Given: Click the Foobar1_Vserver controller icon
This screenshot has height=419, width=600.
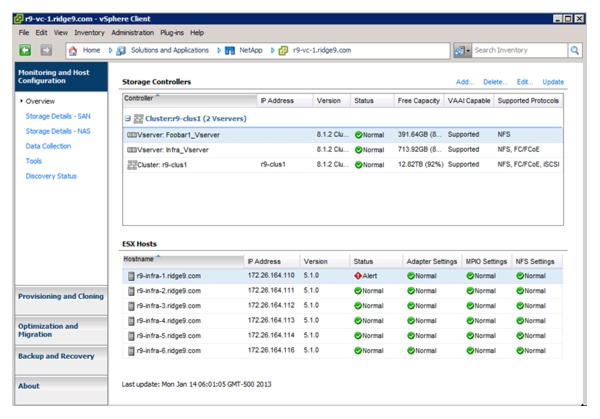Looking at the screenshot, I should (132, 135).
